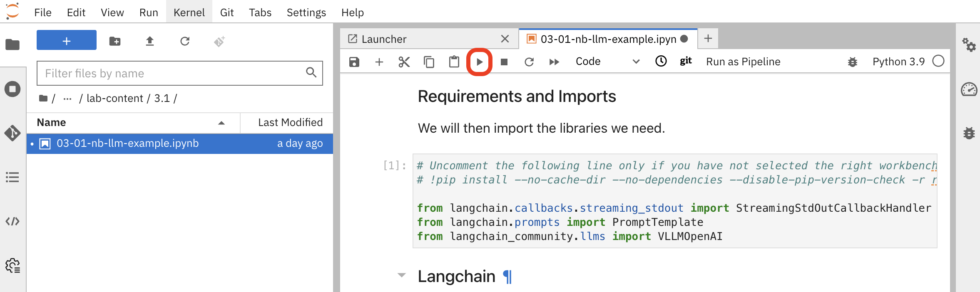Open the Code cell type dropdown
The image size is (980, 292).
coord(607,62)
